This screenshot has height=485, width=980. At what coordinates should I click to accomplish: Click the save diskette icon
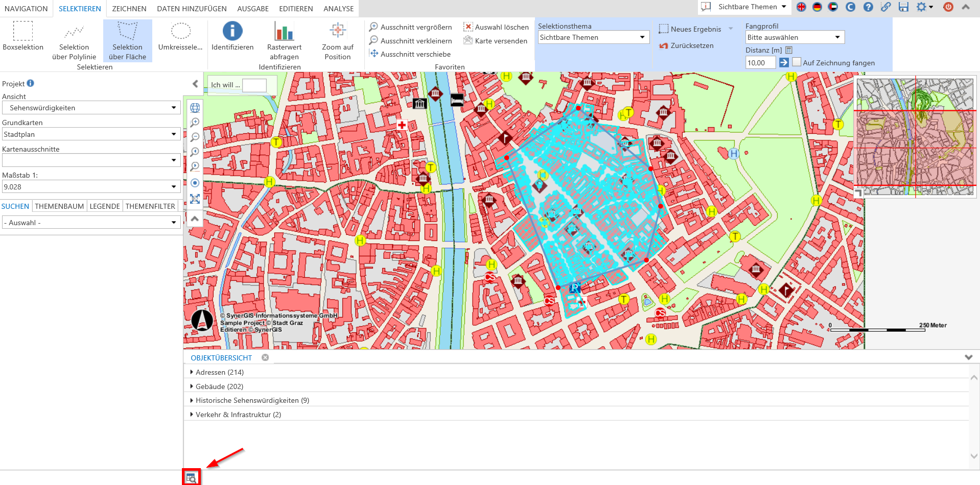pyautogui.click(x=903, y=7)
